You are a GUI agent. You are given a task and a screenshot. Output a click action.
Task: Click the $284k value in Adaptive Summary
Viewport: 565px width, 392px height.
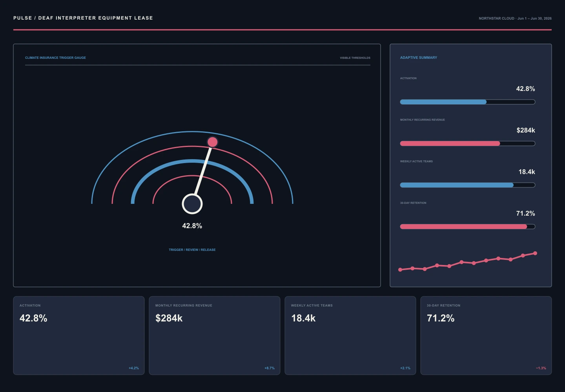pos(526,131)
